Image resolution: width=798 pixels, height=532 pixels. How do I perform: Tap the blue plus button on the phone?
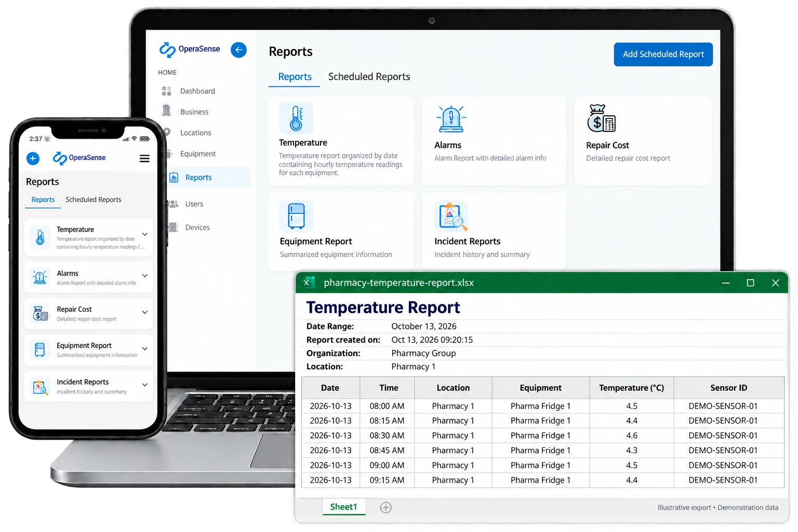click(x=33, y=158)
